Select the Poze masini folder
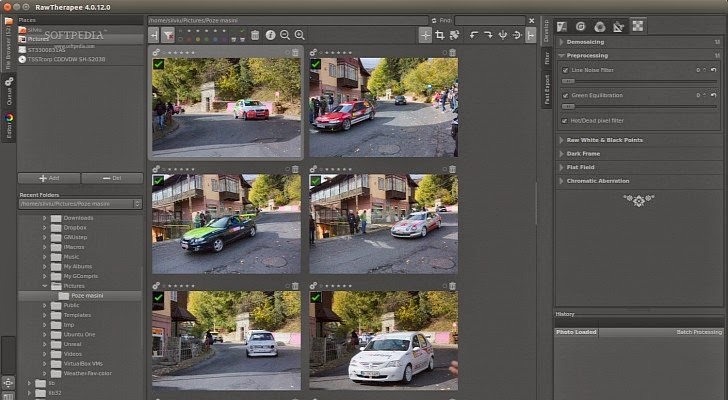728x400 pixels. click(80, 296)
